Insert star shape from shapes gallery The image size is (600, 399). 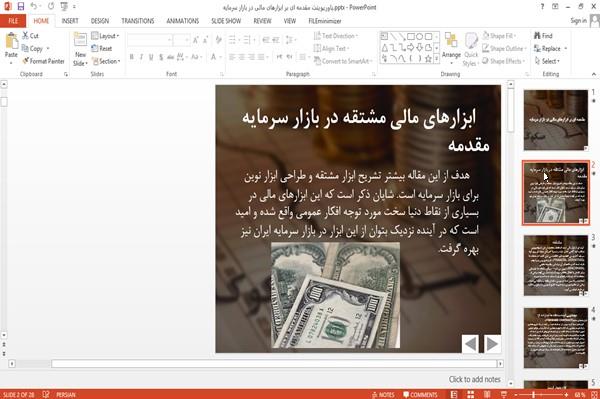tap(428, 59)
